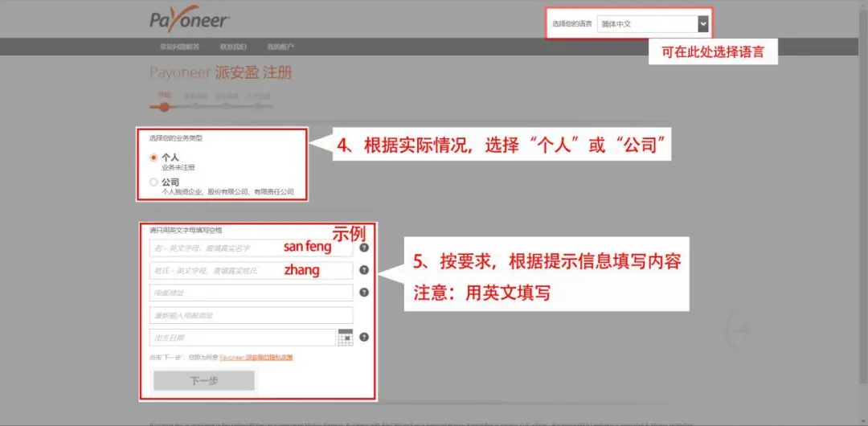868x426 pixels.
Task: Focus the re-enter email input field
Action: tap(251, 315)
